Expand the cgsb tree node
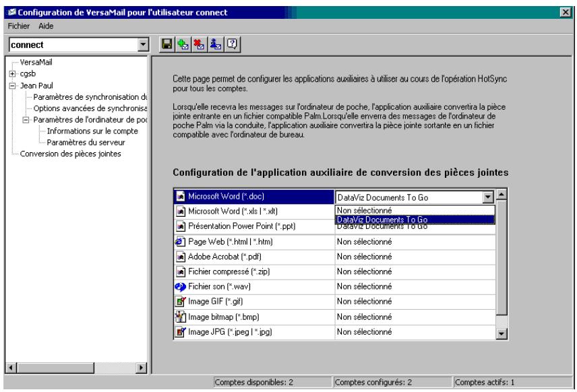This screenshot has width=577, height=392. point(12,74)
